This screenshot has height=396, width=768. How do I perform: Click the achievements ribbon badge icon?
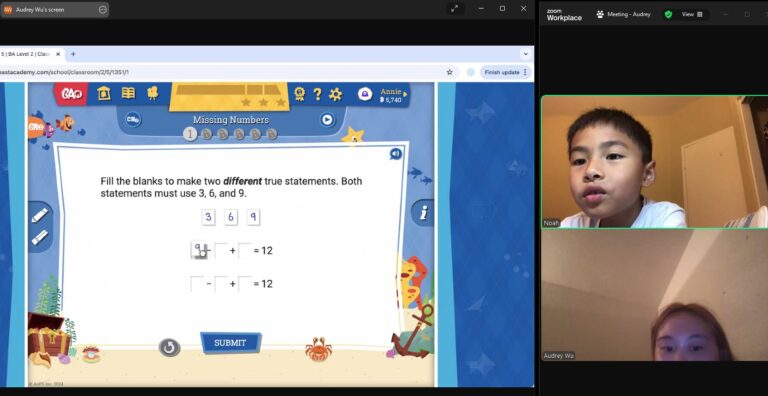click(x=299, y=94)
